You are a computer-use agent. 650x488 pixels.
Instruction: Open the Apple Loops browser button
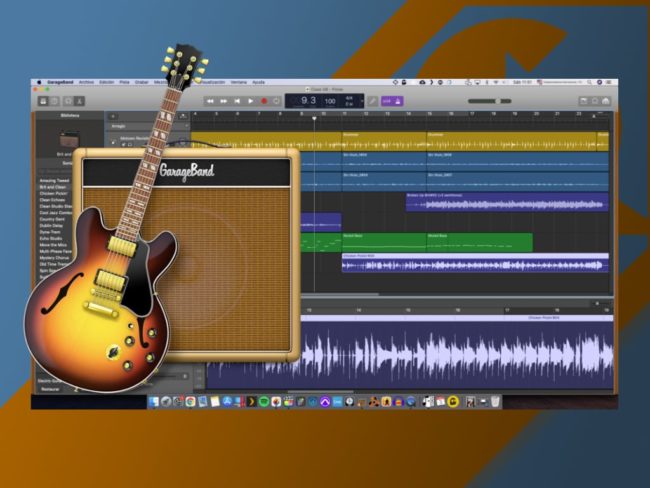click(x=595, y=101)
